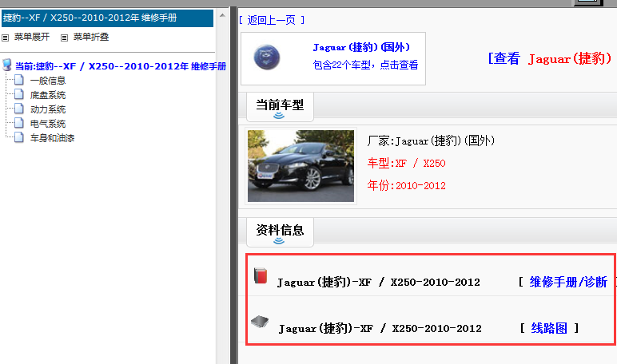Screen dimensions: 617x364
Task: Click the 菜单展开 expand-menu icon
Action: pos(5,38)
